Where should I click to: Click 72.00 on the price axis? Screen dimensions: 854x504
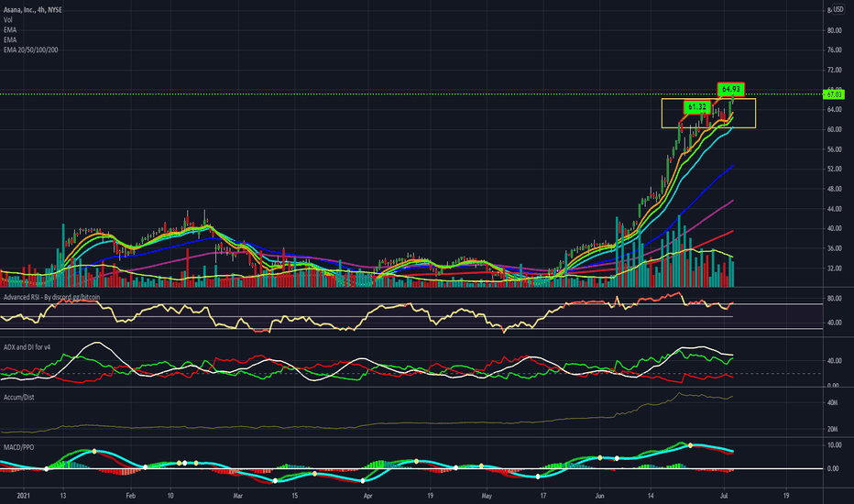tap(835, 70)
